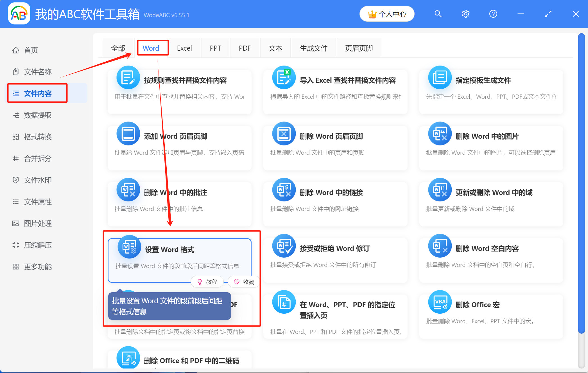
Task: Click 收藏 to favorite 设置 Word 格式
Action: (x=244, y=282)
